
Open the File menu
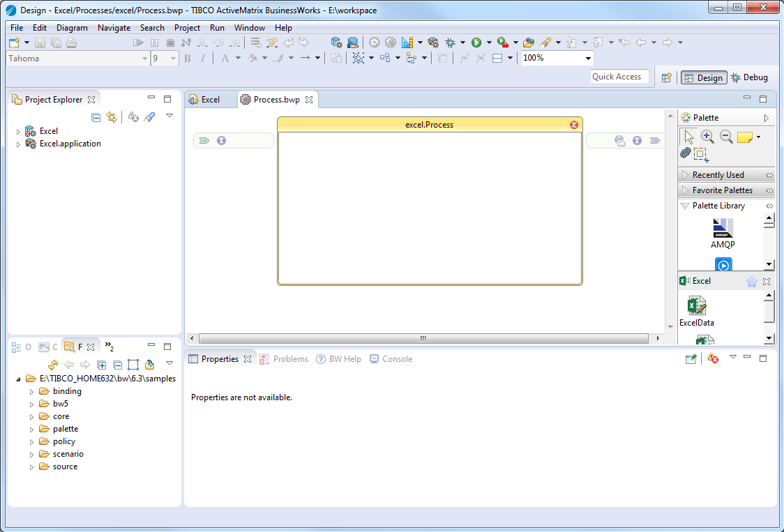point(17,28)
